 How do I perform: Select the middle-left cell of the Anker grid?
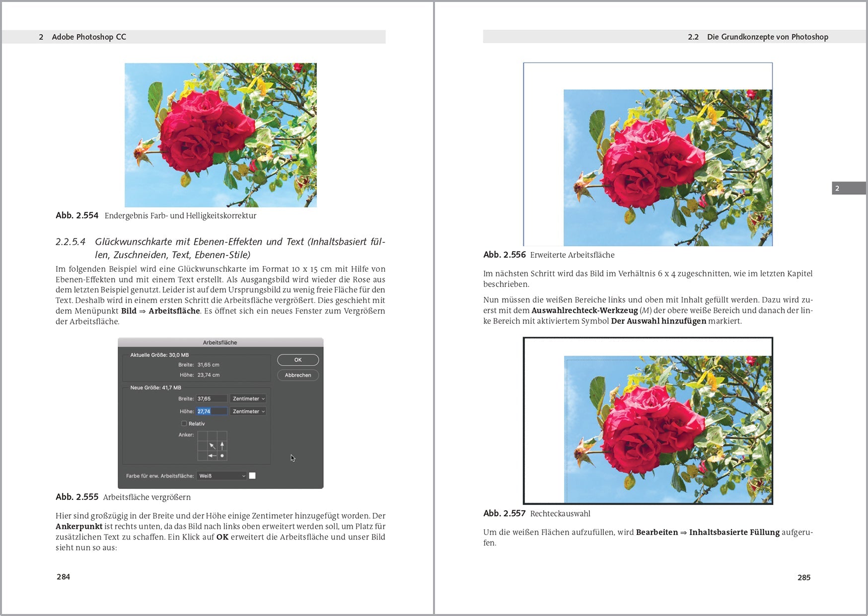click(203, 446)
